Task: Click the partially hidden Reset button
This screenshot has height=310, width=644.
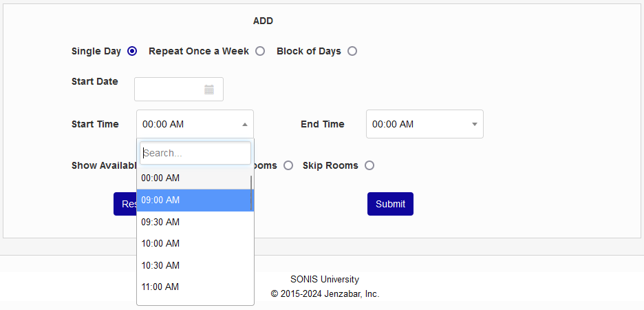Action: click(x=125, y=204)
